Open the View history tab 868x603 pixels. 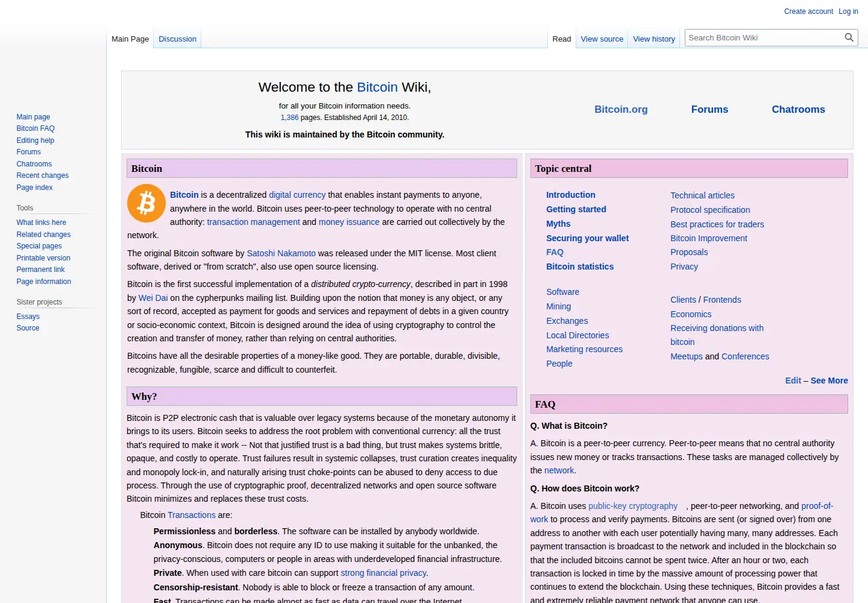click(x=653, y=39)
